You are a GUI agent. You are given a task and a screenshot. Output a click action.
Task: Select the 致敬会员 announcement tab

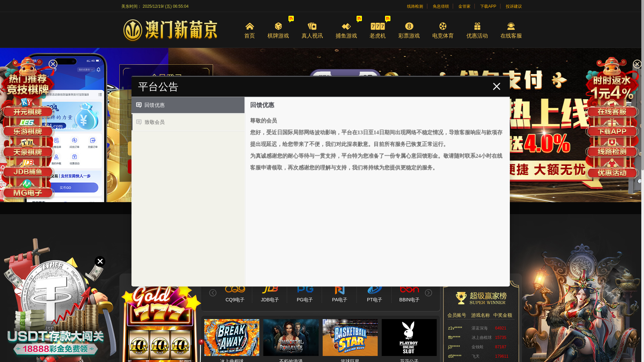point(188,122)
